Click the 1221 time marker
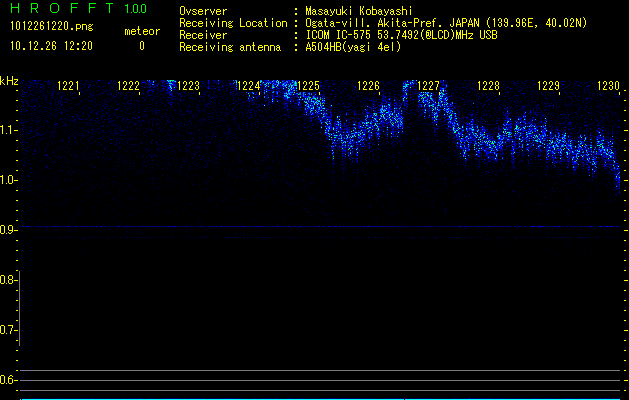Screen dimensions: 629x400 (68, 86)
